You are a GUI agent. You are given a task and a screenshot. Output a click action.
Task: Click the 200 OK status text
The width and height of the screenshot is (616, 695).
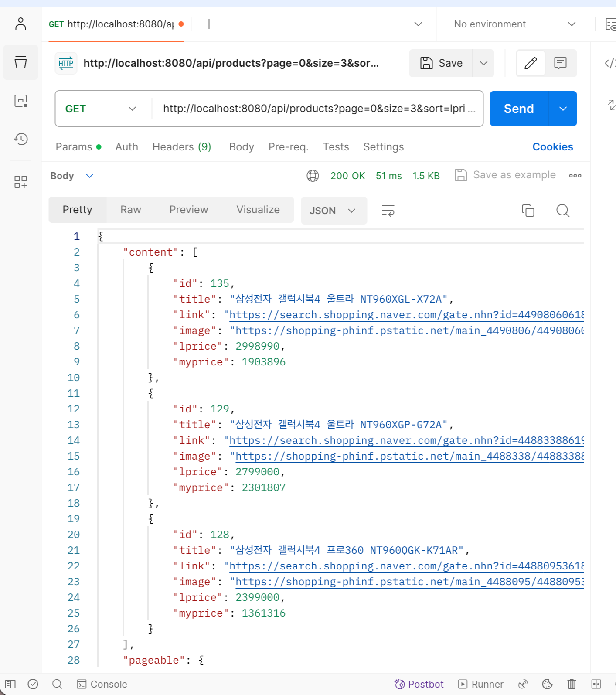tap(347, 176)
